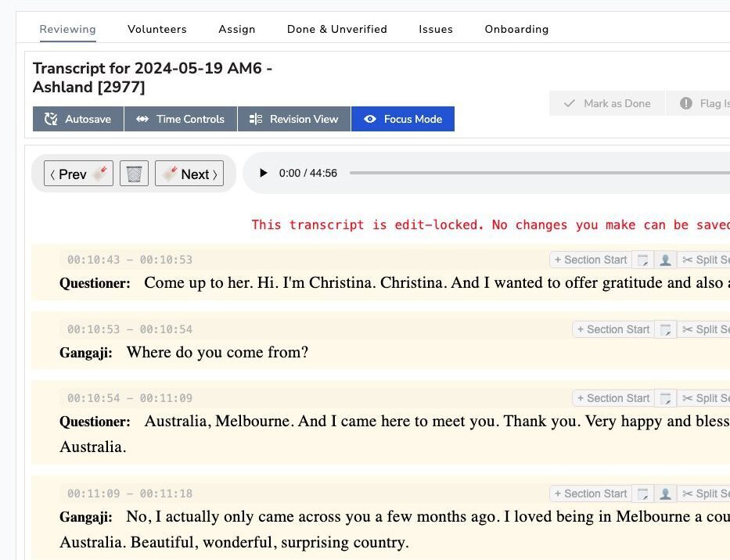Click note icon on the 00:11:09 segment
The image size is (730, 560).
click(642, 494)
